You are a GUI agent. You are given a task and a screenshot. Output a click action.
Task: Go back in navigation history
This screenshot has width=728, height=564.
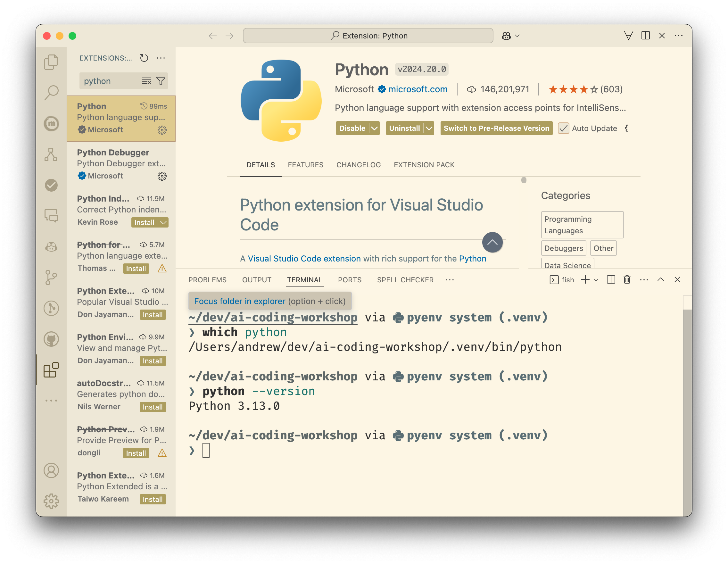[x=213, y=36]
